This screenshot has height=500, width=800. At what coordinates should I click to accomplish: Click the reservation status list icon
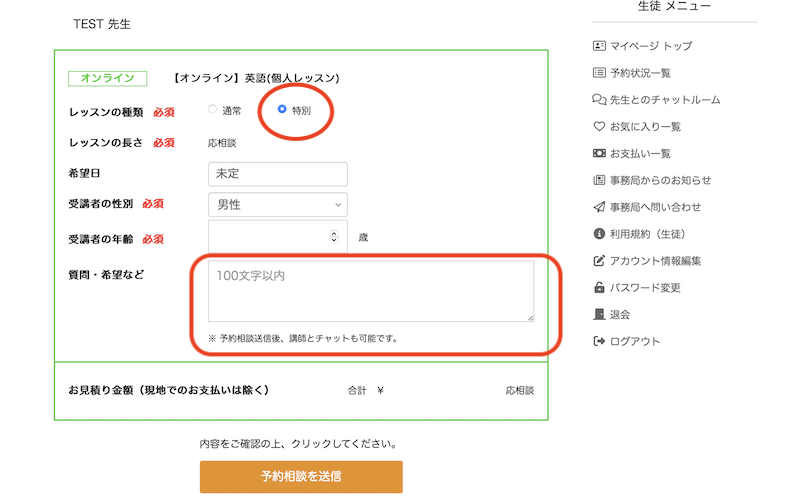pyautogui.click(x=599, y=73)
